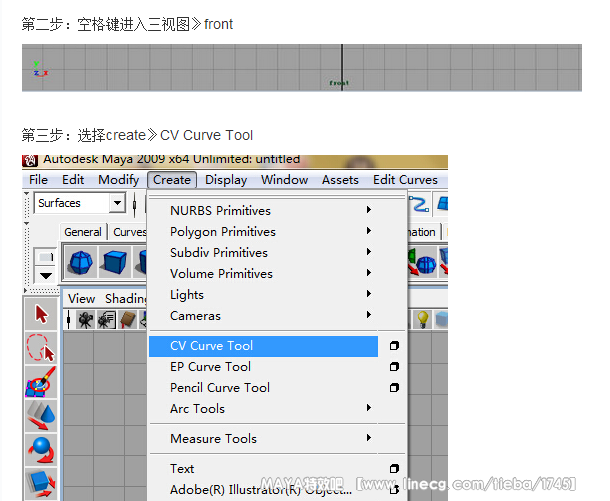This screenshot has height=501, width=610.
Task: Click the blue curve icon in status line
Action: 420,203
